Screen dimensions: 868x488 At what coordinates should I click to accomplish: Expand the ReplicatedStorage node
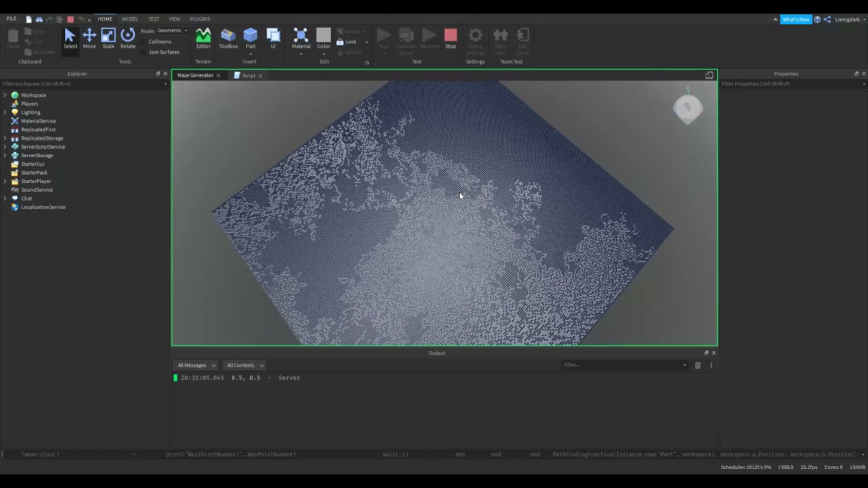[x=5, y=138]
